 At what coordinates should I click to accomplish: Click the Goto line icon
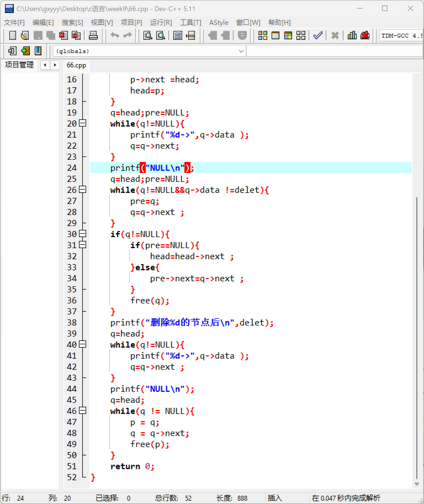point(190,35)
